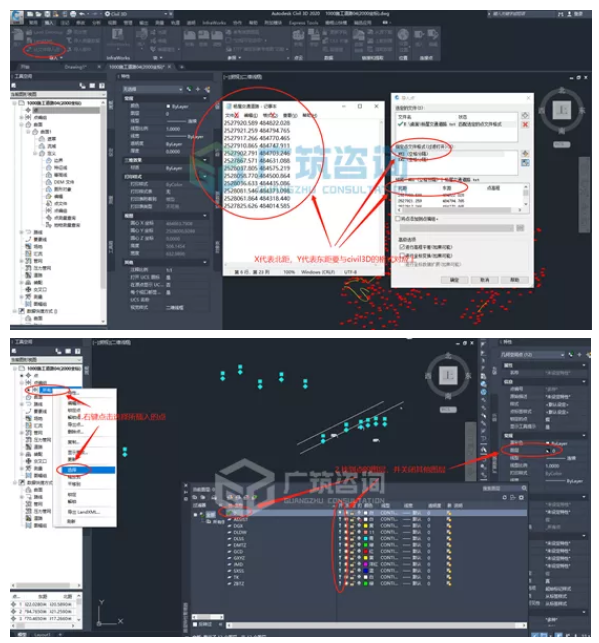Open the no-selection dropdown in properties panel

(x=153, y=89)
